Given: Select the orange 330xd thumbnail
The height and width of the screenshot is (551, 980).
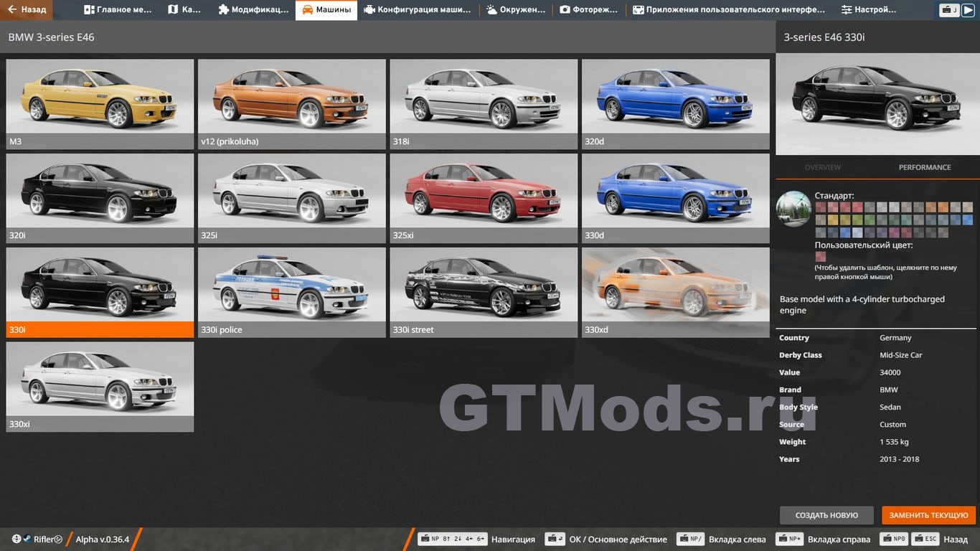Looking at the screenshot, I should (x=676, y=293).
